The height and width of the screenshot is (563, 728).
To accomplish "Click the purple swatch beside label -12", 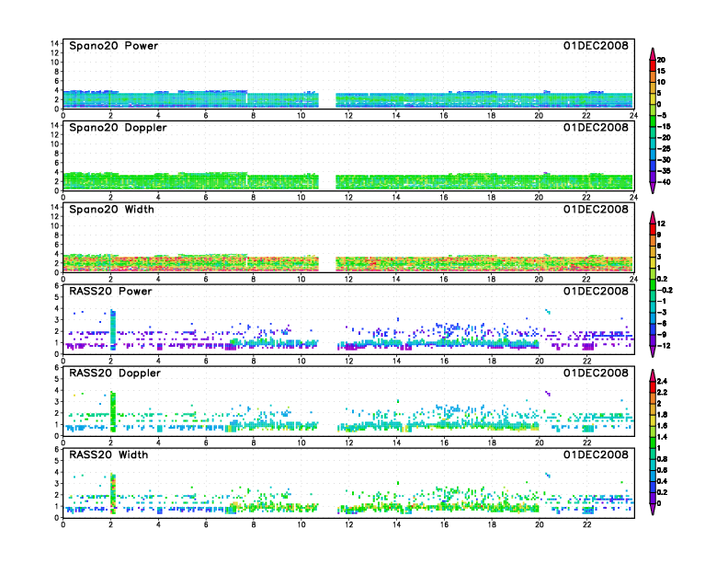I will pyautogui.click(x=653, y=340).
